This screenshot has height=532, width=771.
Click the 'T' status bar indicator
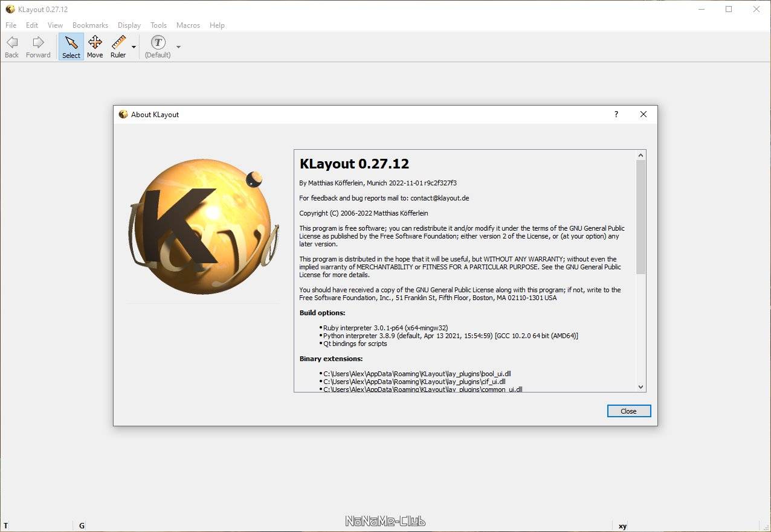point(6,526)
